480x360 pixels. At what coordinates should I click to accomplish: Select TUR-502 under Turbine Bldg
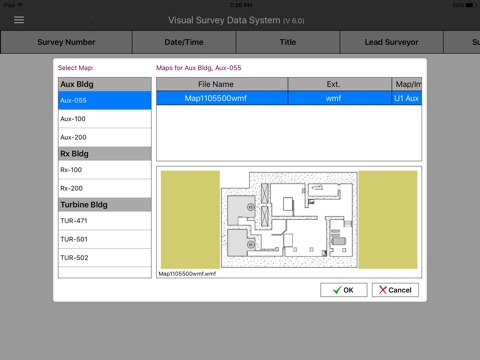105,258
